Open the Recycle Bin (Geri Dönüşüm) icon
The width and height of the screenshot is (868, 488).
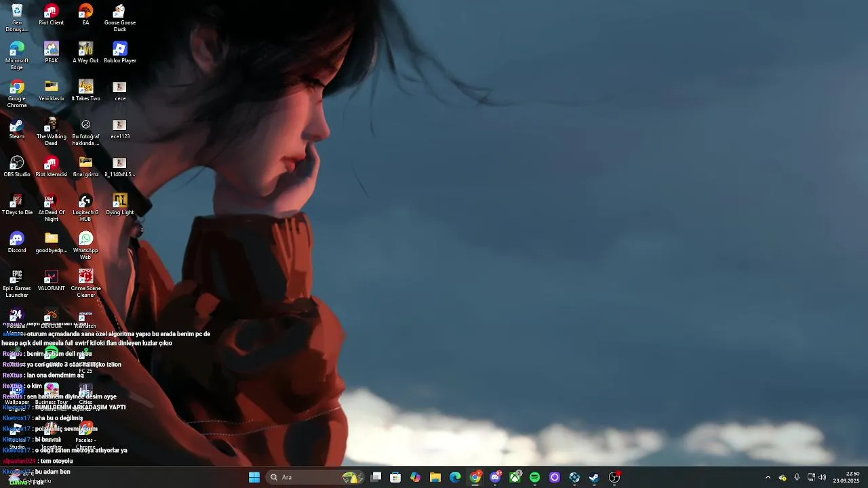point(17,18)
